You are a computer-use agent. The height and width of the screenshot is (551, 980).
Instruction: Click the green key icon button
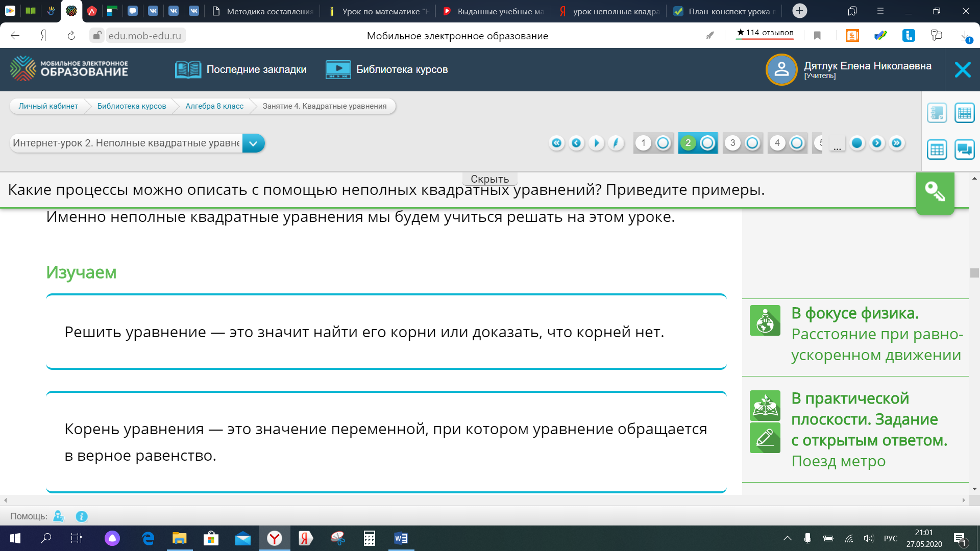935,192
